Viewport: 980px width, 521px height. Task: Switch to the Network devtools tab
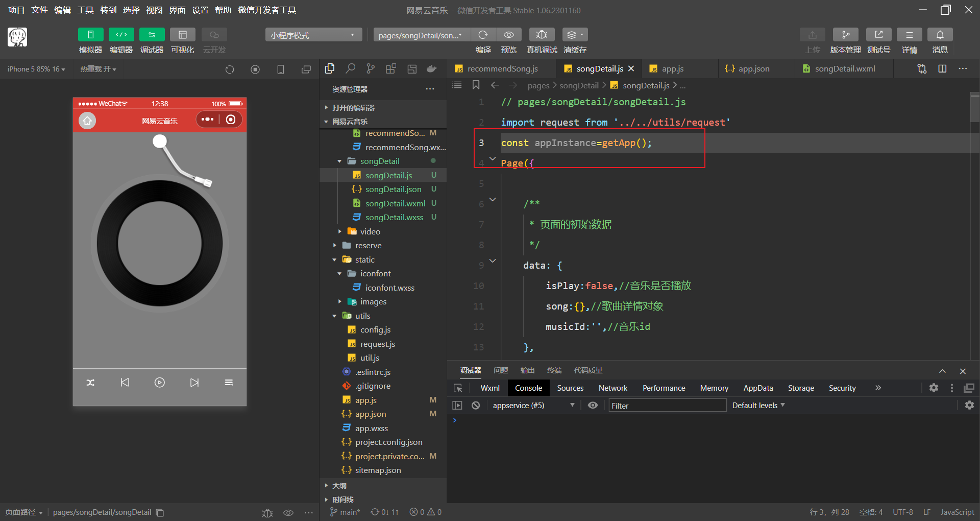pyautogui.click(x=613, y=388)
